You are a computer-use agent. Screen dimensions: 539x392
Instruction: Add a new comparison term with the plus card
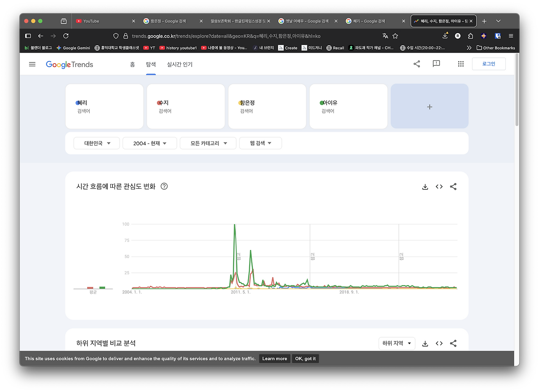[429, 106]
